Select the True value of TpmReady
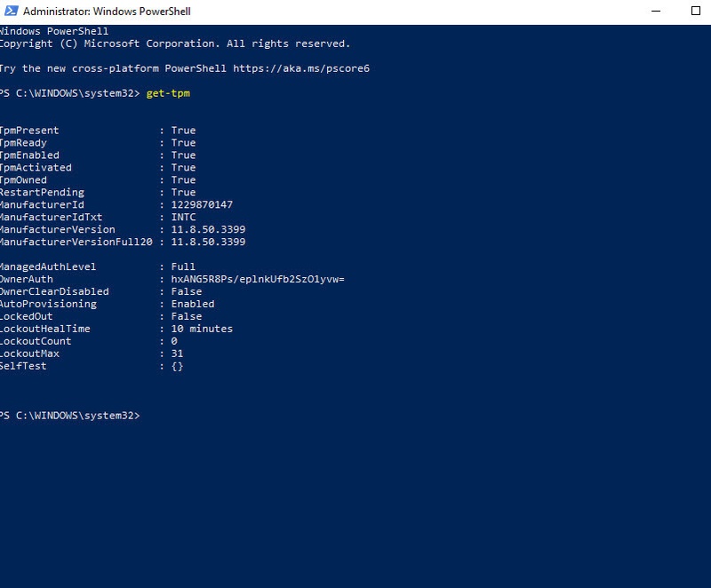 point(183,143)
